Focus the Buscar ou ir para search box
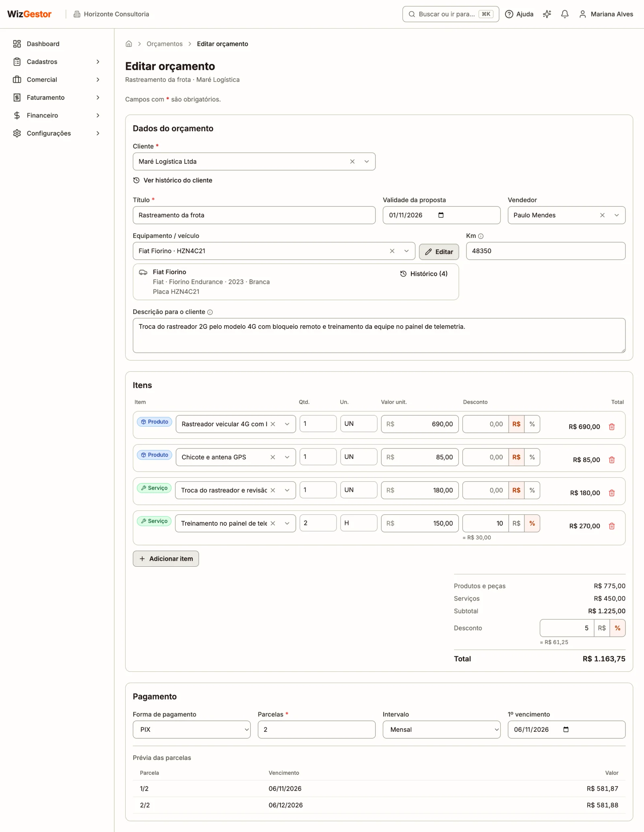Image resolution: width=644 pixels, height=832 pixels. [x=450, y=14]
